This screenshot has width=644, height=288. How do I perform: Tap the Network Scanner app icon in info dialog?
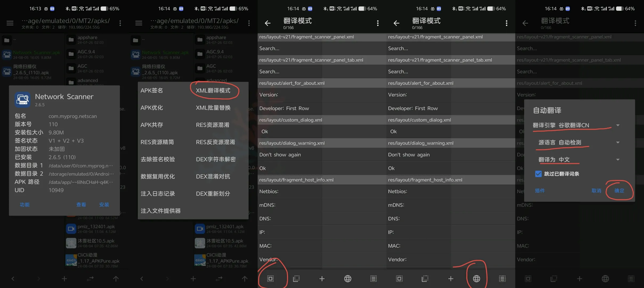click(22, 100)
